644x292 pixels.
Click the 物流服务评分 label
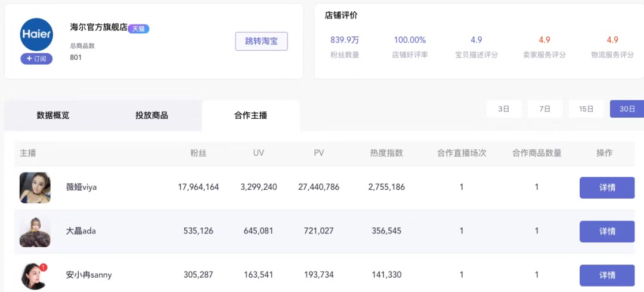tap(612, 55)
